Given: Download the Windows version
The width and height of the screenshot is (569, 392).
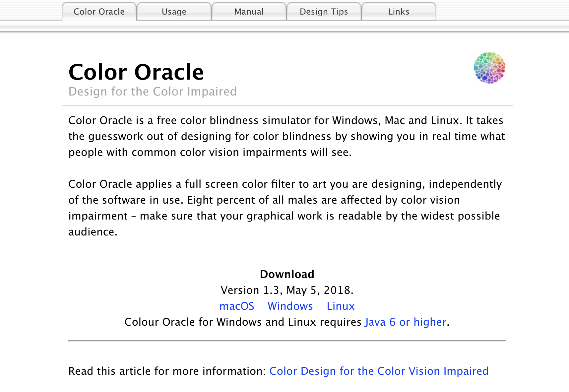Looking at the screenshot, I should coord(289,306).
